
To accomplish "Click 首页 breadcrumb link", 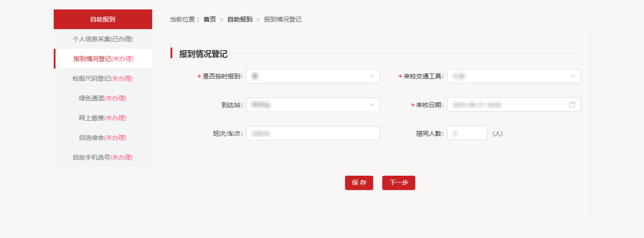I will (210, 19).
